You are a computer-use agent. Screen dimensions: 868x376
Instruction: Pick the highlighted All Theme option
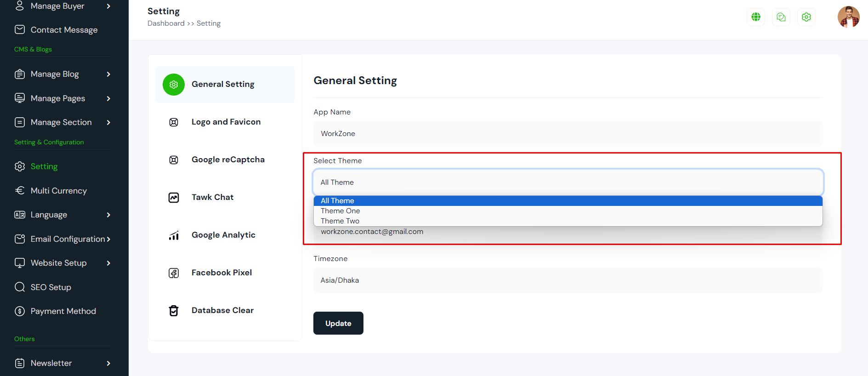click(337, 201)
